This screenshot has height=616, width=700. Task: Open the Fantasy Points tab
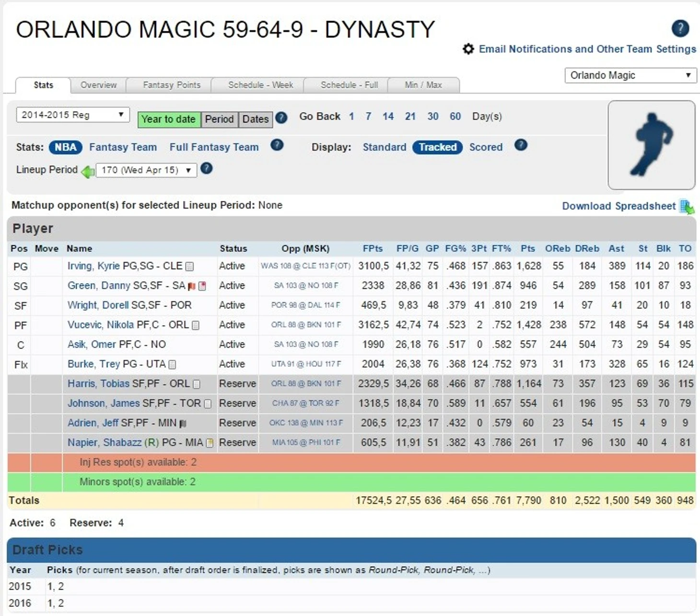click(172, 85)
